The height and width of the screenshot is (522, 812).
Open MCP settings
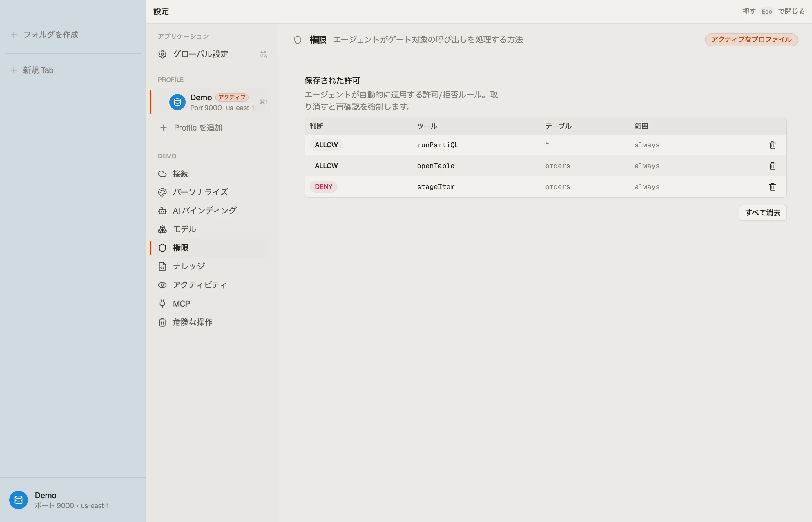[212, 304]
